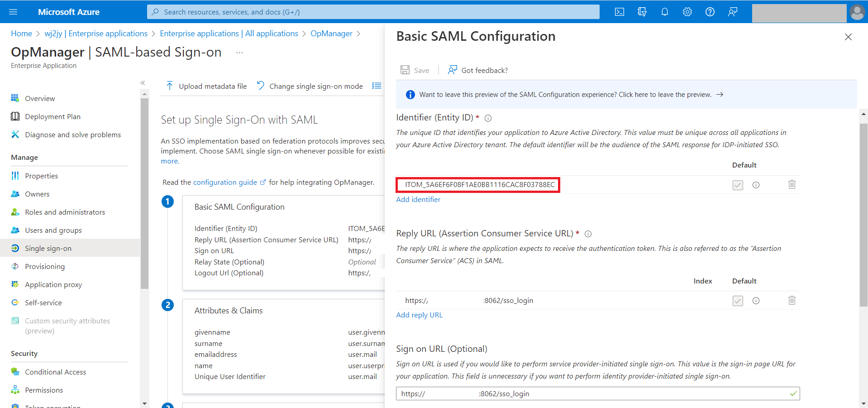Screen dimensions: 868x408
Task: Click the Add identifier link
Action: (x=418, y=199)
